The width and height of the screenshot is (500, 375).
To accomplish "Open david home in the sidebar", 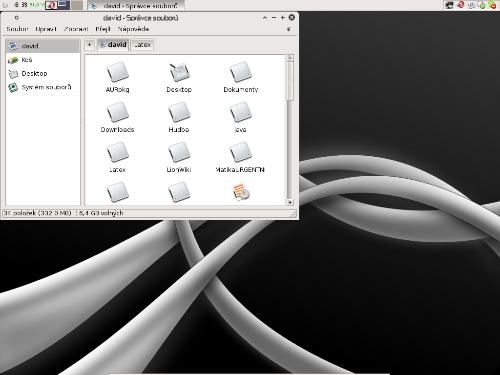I will pyautogui.click(x=43, y=46).
